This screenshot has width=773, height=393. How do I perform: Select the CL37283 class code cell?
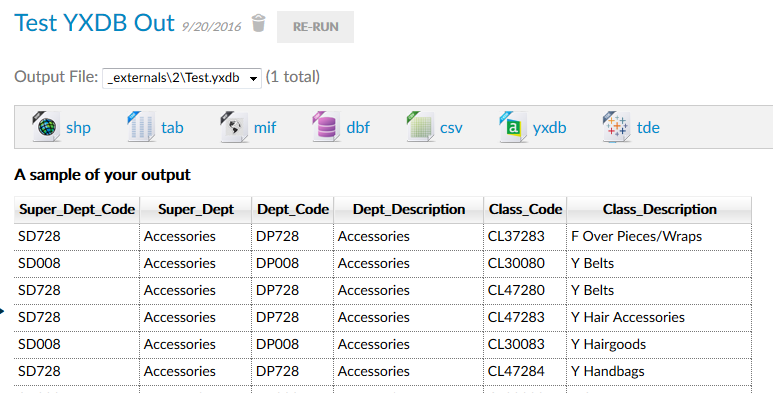(x=525, y=237)
